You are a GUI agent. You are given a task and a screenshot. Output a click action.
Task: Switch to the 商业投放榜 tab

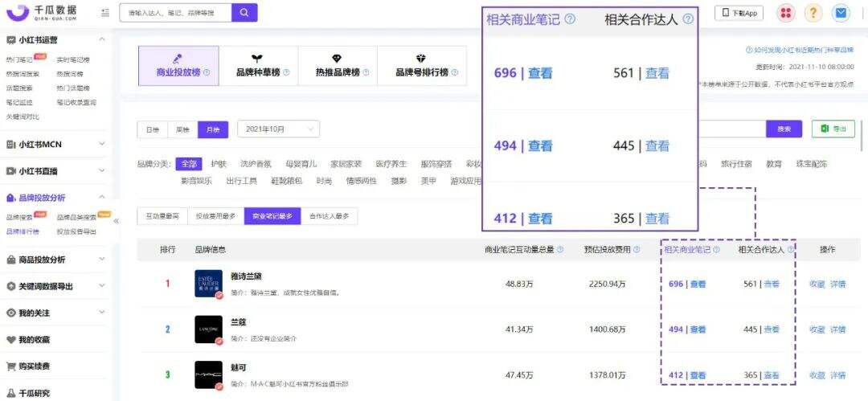178,66
